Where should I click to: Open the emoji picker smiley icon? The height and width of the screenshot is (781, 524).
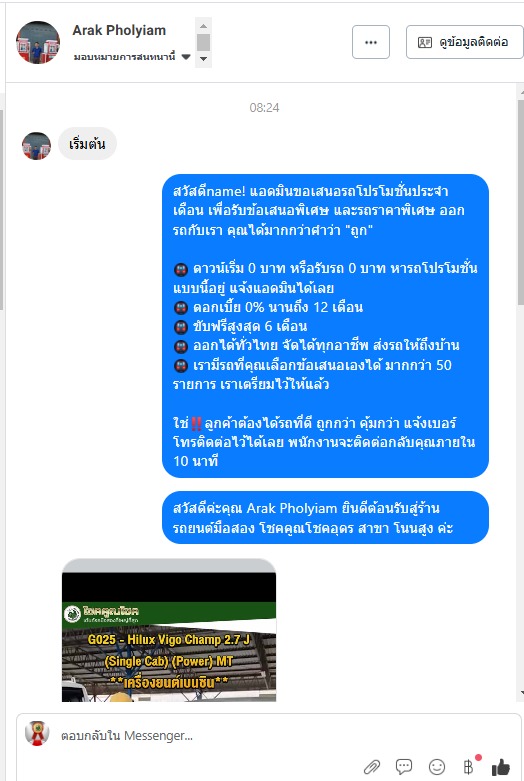coord(437,767)
